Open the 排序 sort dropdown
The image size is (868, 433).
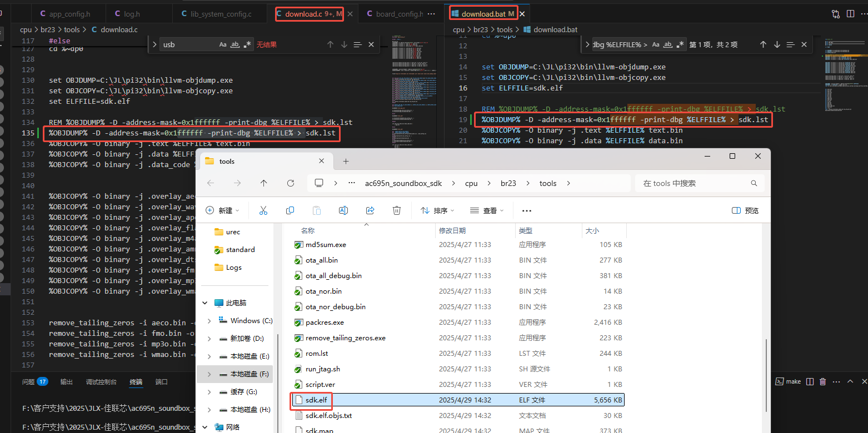tap(438, 210)
